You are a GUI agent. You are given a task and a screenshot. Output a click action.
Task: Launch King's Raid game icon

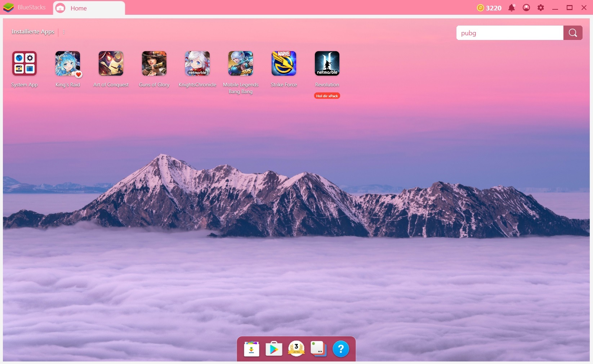(68, 63)
